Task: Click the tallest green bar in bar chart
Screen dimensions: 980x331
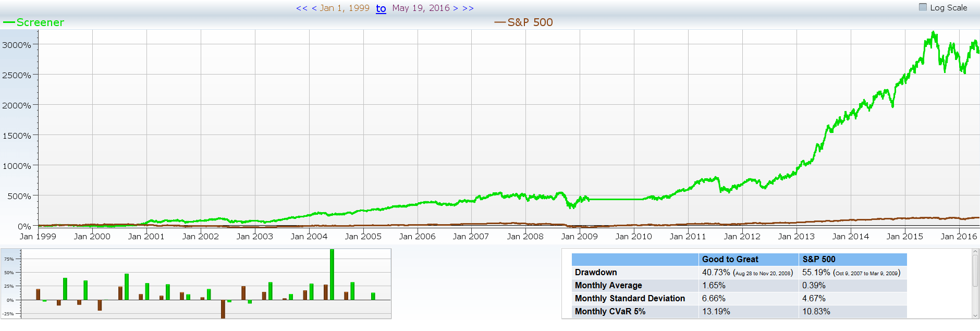Action: (332, 274)
